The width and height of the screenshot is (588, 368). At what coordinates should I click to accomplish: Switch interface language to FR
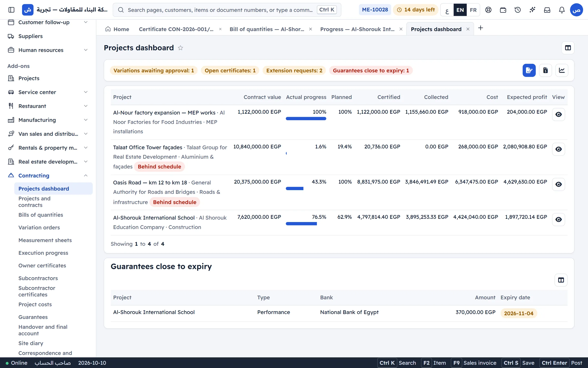(473, 10)
